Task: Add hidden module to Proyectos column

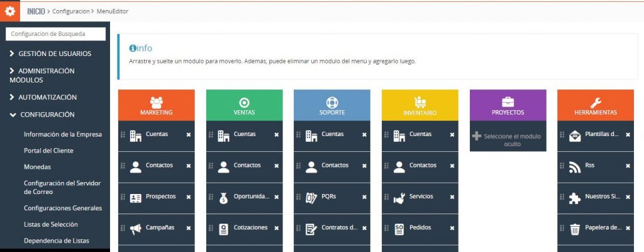Action: [x=508, y=140]
